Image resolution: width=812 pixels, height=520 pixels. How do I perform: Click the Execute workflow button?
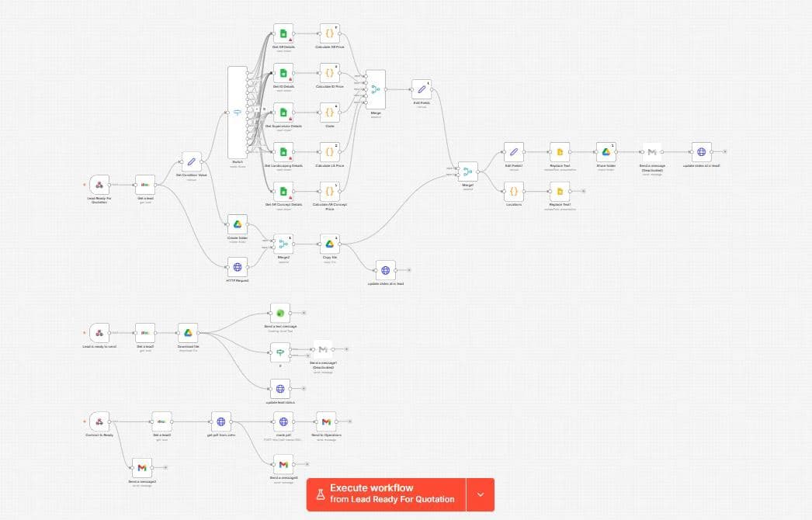coord(387,494)
